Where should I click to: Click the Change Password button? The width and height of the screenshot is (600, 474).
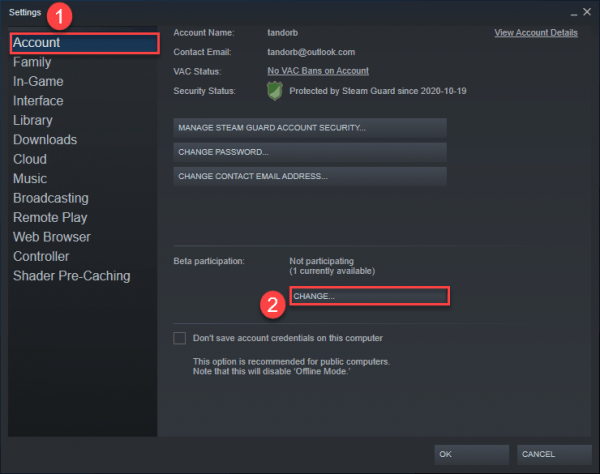[x=310, y=152]
